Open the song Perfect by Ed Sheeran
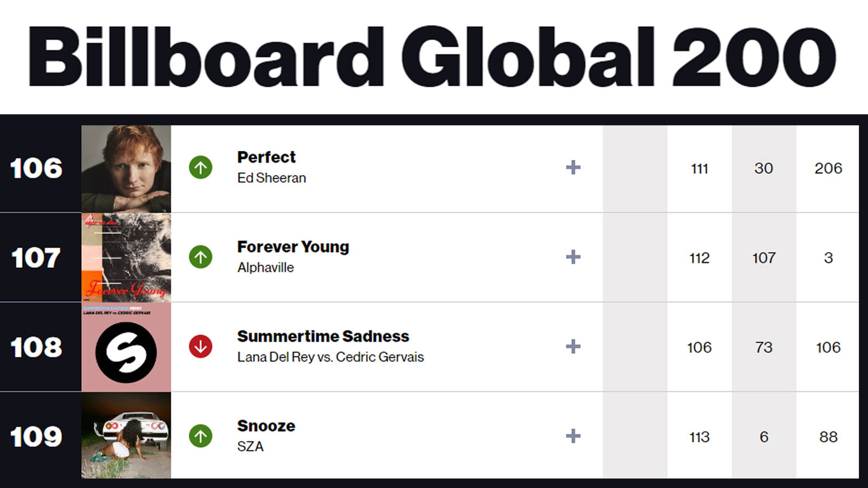This screenshot has height=488, width=868. pyautogui.click(x=266, y=157)
